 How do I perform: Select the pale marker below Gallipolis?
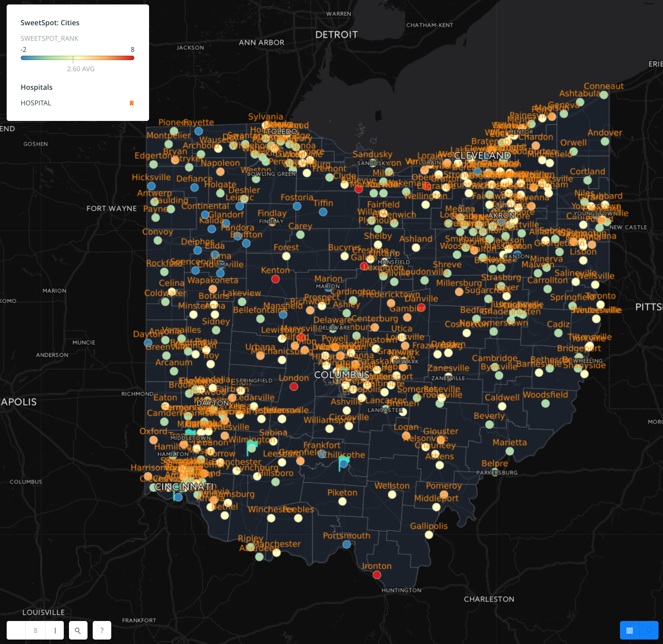pos(429,535)
